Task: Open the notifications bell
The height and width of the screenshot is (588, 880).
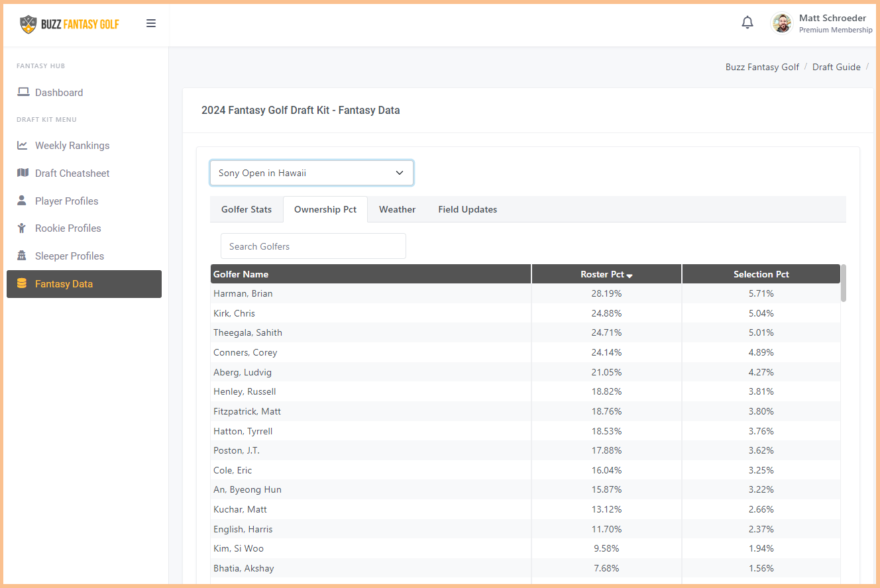Action: pyautogui.click(x=747, y=23)
